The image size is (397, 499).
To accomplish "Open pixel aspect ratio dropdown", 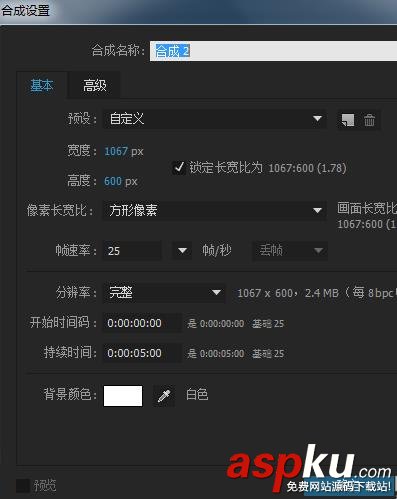I will click(215, 210).
